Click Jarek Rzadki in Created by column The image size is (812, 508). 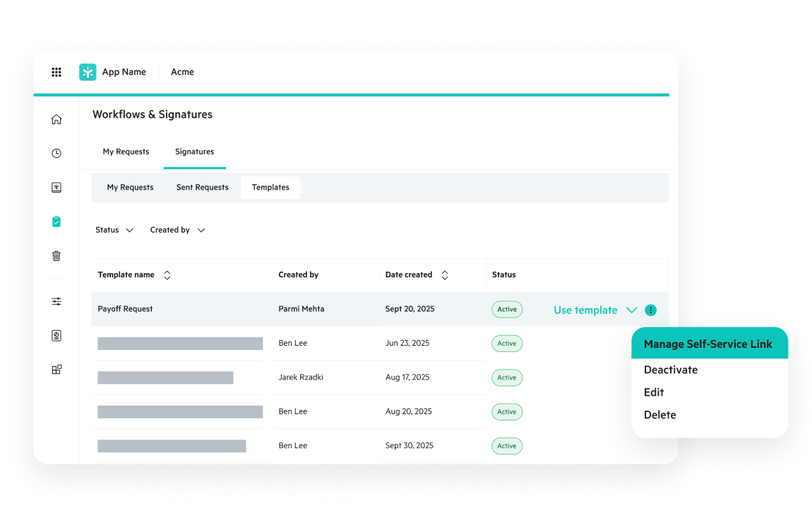301,377
